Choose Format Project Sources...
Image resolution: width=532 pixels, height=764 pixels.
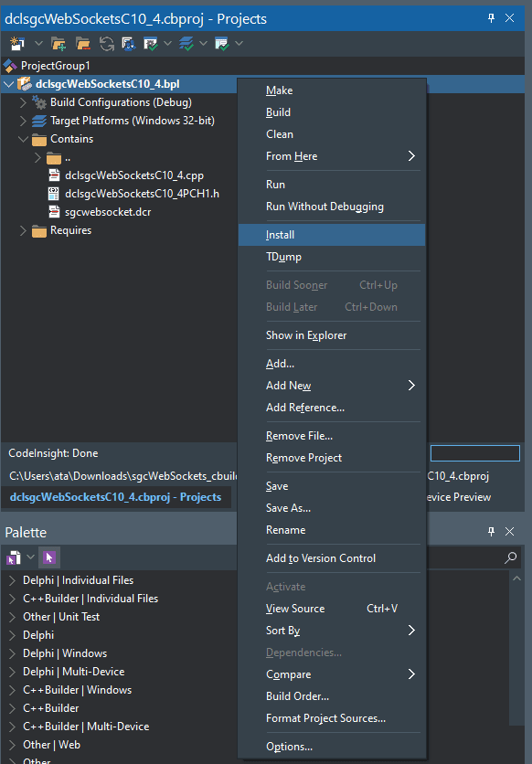(331, 718)
